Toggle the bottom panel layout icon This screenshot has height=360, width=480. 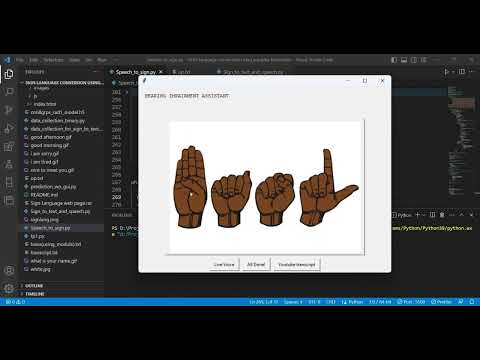(404, 60)
